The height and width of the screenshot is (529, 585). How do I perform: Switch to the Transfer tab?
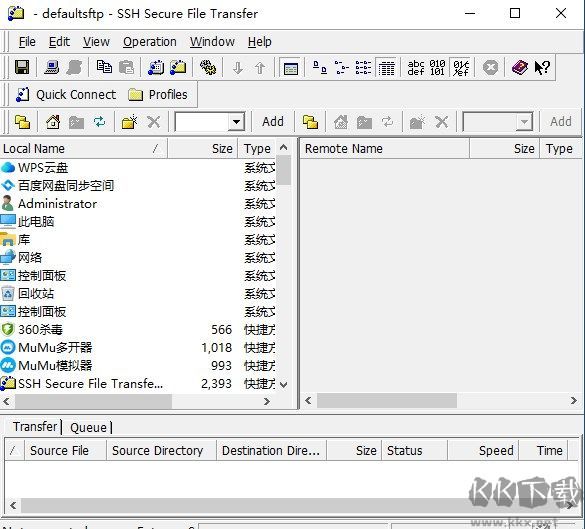click(x=35, y=426)
